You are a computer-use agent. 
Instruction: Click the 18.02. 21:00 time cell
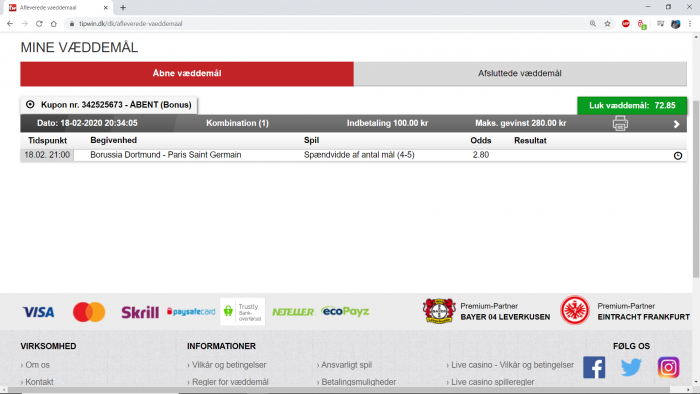click(47, 155)
